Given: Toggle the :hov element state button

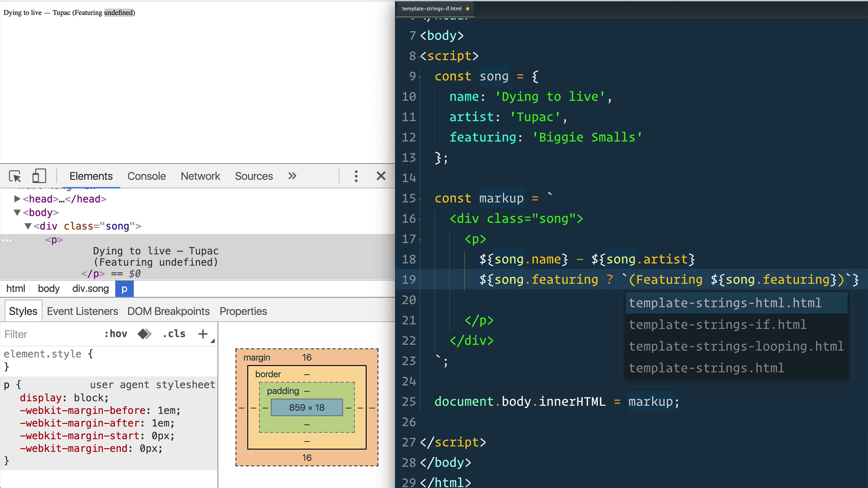Looking at the screenshot, I should (116, 334).
